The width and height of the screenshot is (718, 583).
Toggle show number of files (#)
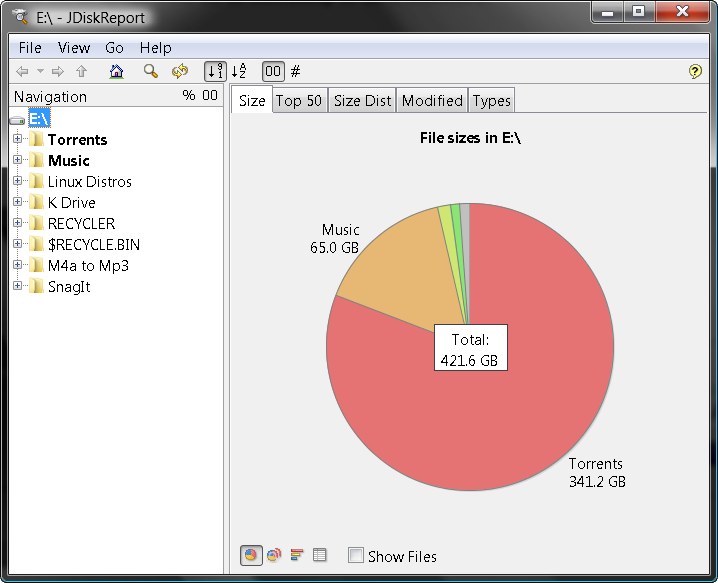click(296, 71)
